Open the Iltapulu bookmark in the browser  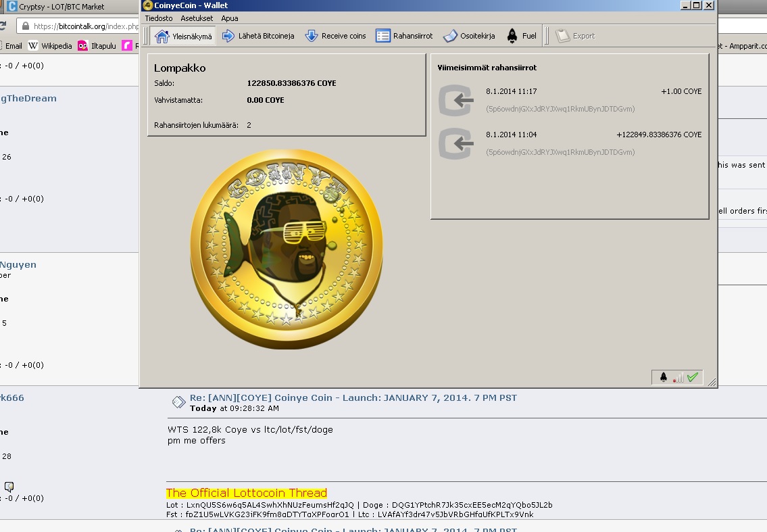[97, 45]
